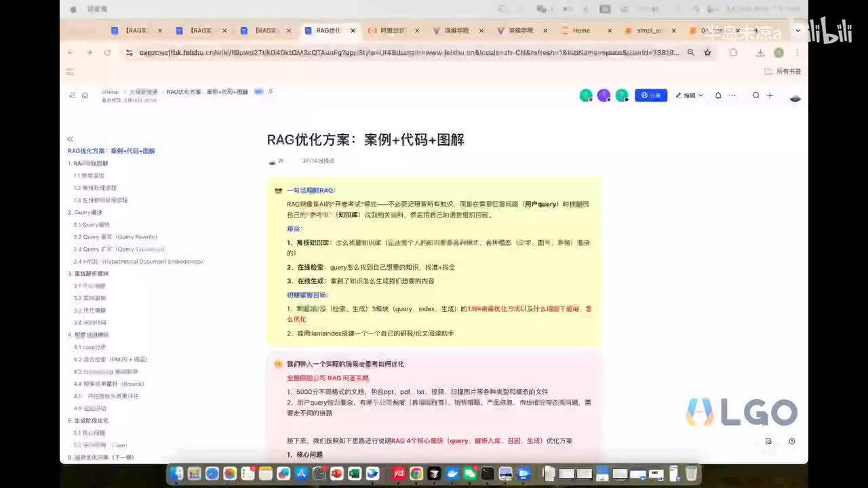Open the browser downloads icon

(760, 52)
